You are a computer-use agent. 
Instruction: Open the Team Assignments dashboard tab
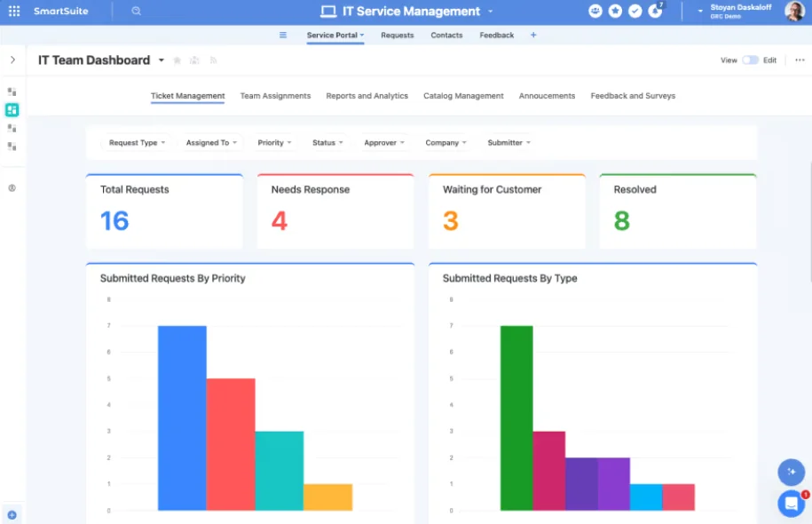(275, 96)
